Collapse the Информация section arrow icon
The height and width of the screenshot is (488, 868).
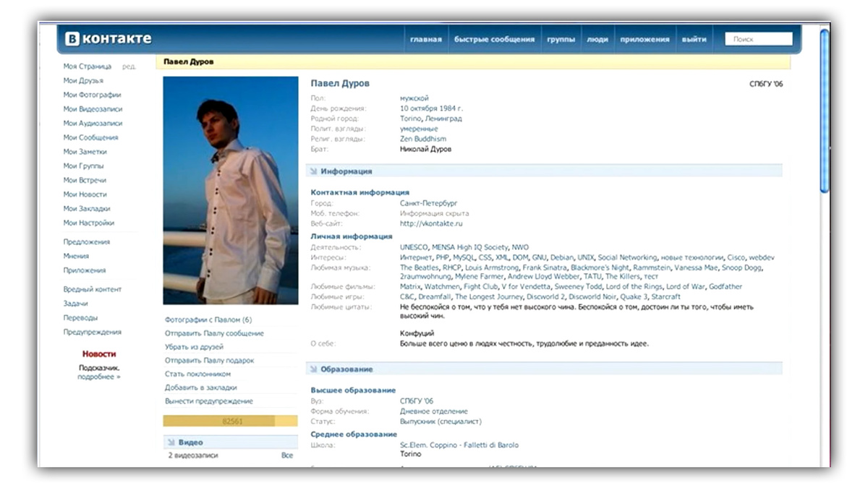[x=314, y=171]
